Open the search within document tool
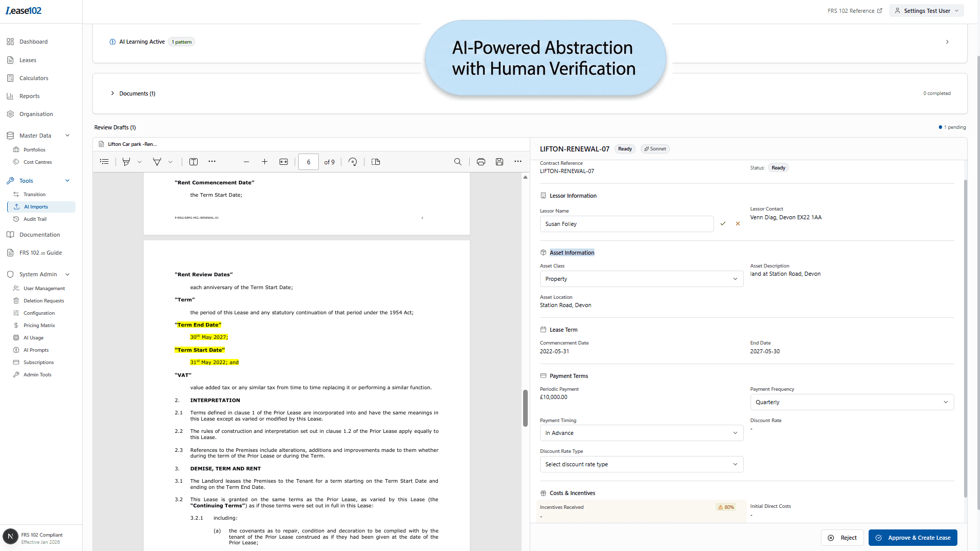 pyautogui.click(x=457, y=161)
